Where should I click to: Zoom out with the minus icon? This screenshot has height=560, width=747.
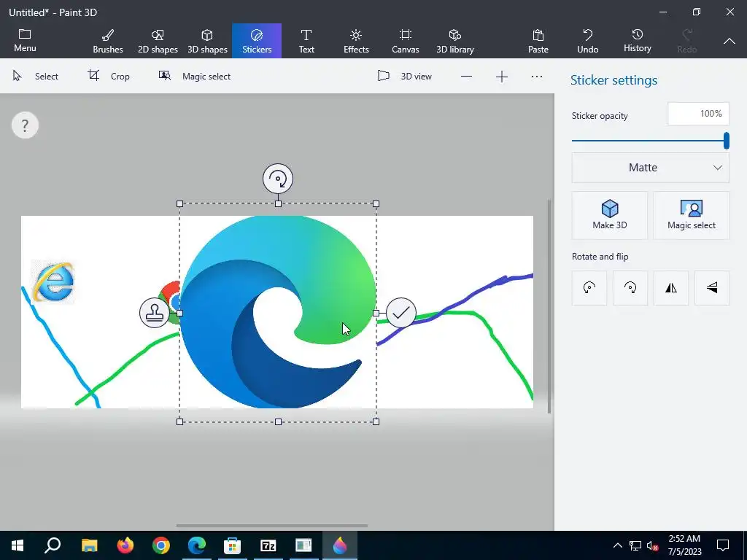[x=466, y=77]
